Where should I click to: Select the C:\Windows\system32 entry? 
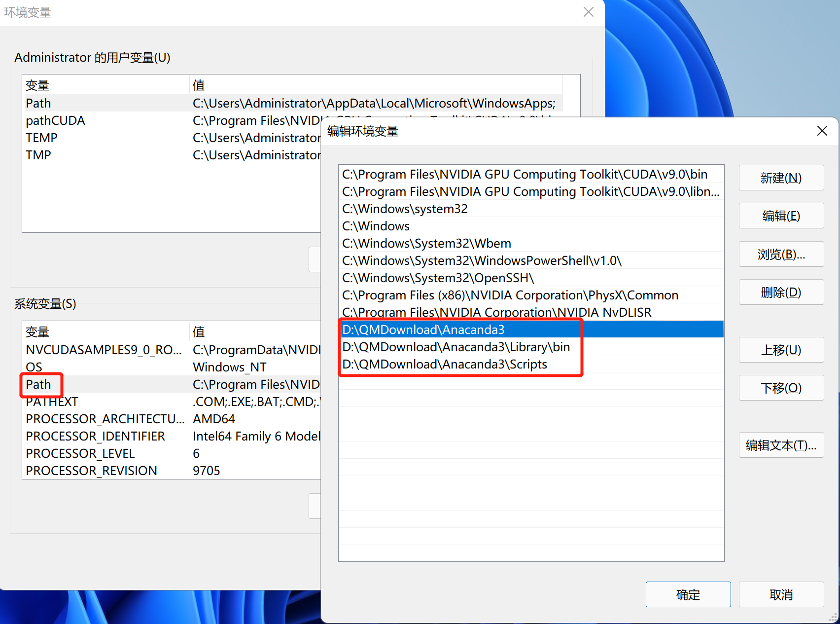531,209
